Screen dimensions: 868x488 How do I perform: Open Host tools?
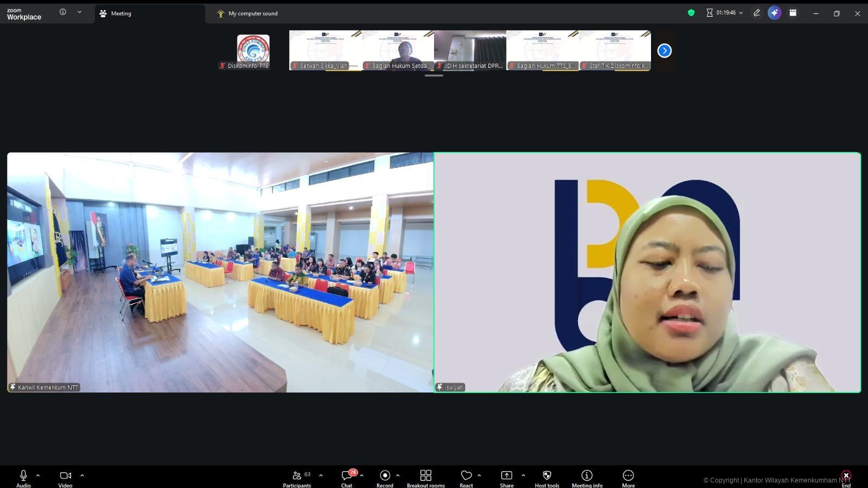click(547, 478)
